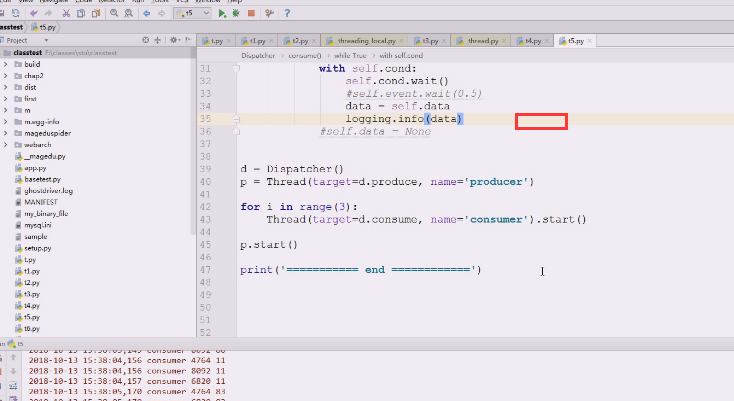Click the while True breadcrumb
Screen dimensions: 734x401
(350, 55)
